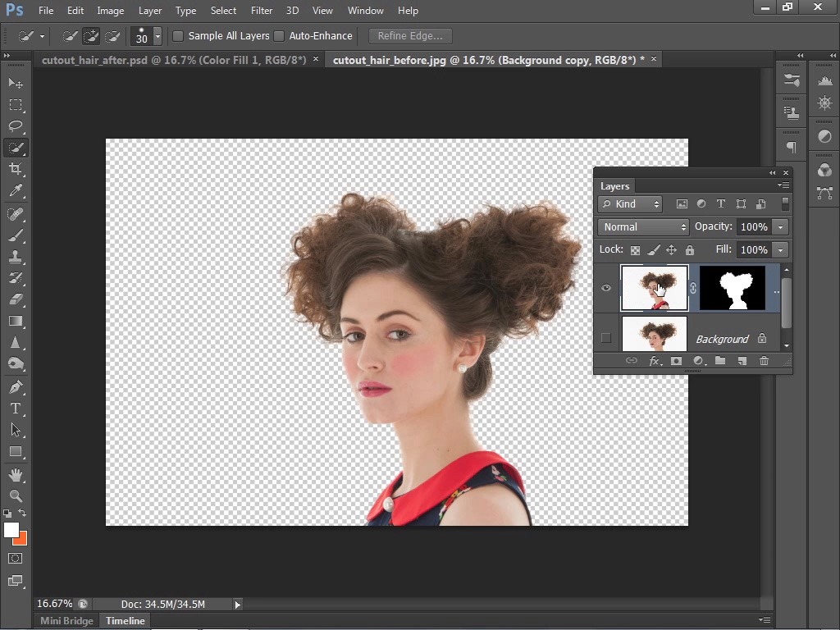Click the Refine Edge button
This screenshot has height=630, width=840.
pos(410,36)
